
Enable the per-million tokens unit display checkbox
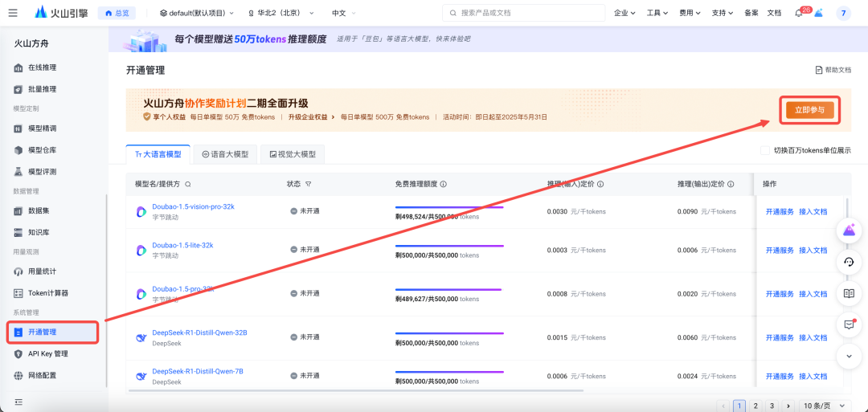[x=765, y=150]
